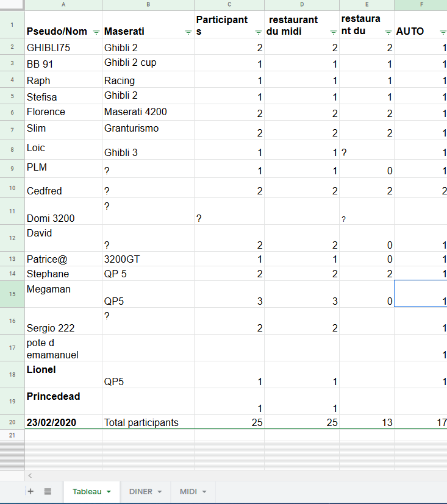
Task: Select the Cedfred cell
Action: [63, 188]
